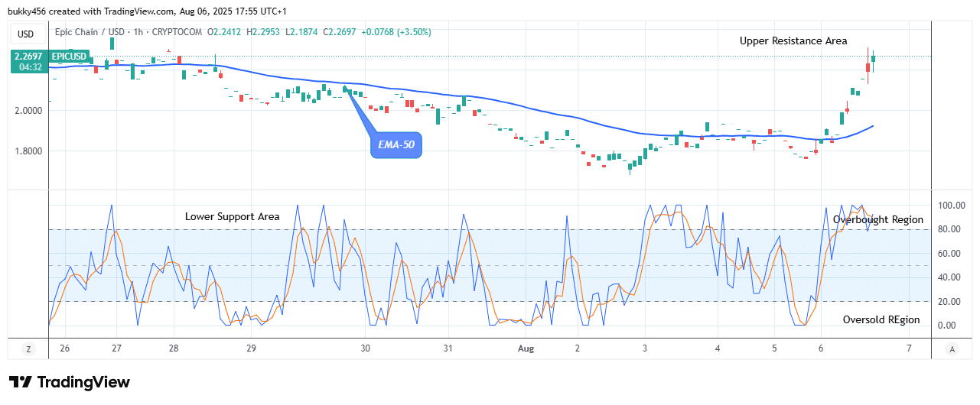Click the EMA-50 annotation label

[397, 144]
